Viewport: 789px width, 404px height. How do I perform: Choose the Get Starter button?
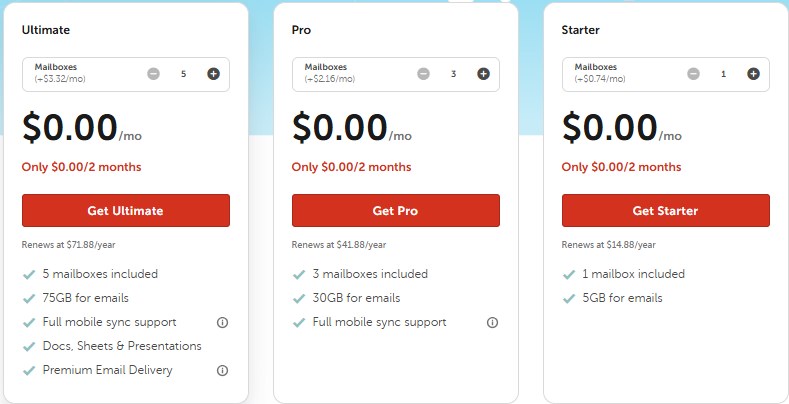click(x=665, y=211)
